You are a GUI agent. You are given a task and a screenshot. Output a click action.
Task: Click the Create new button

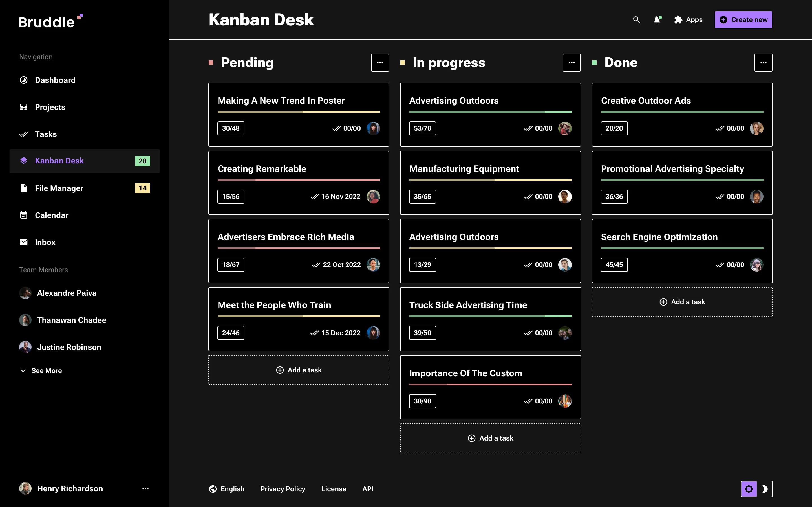click(x=743, y=19)
